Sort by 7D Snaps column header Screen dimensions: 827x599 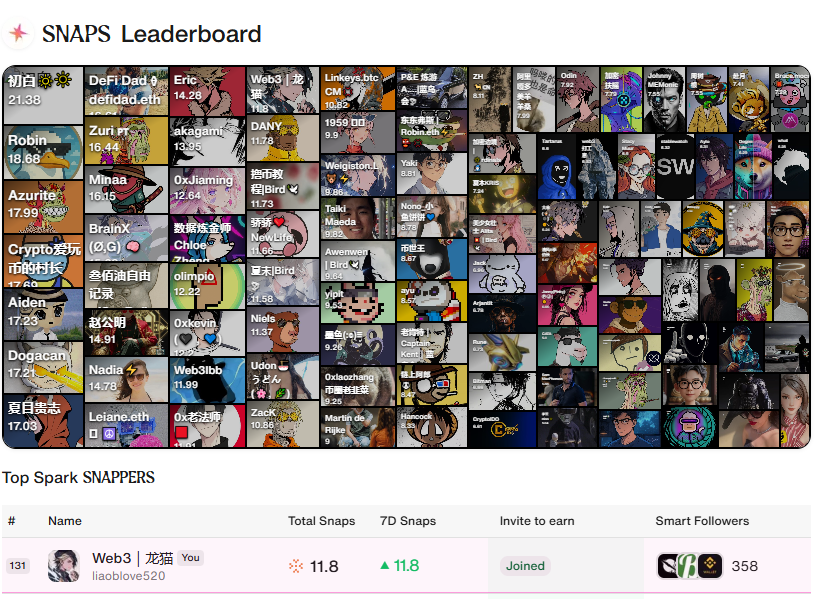coord(408,521)
